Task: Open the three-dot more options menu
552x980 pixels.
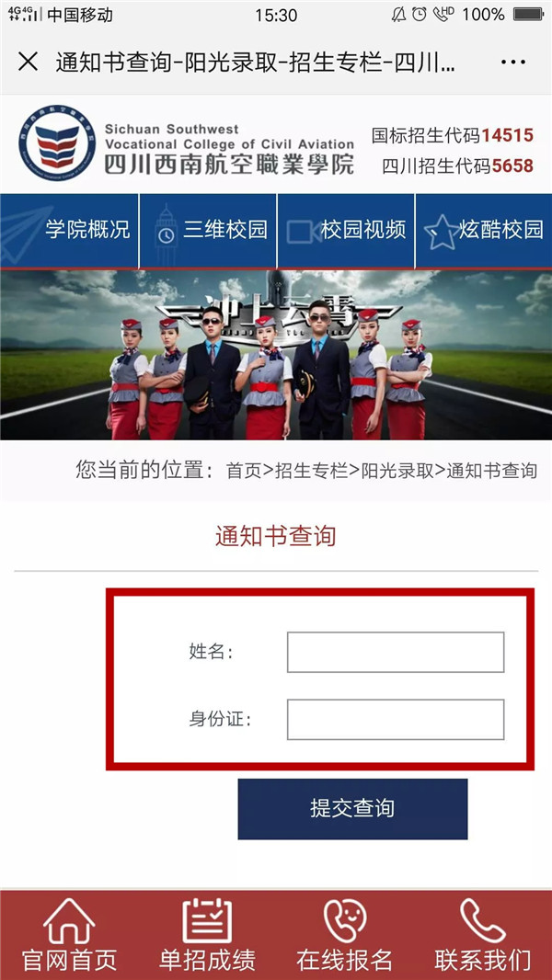Action: click(512, 62)
